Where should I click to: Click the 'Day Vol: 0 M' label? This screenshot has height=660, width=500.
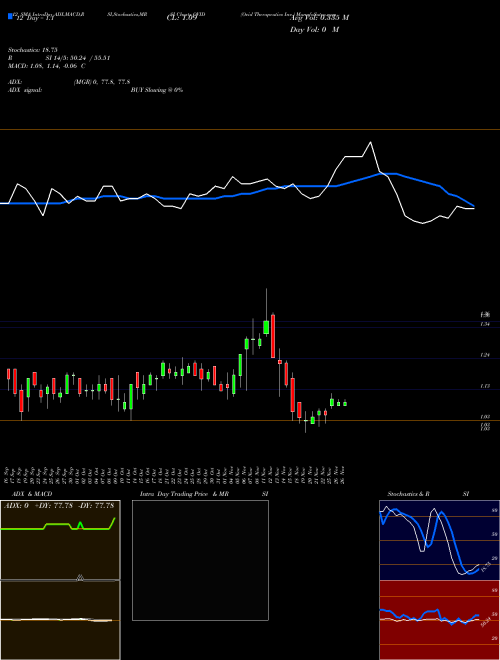coord(314,30)
